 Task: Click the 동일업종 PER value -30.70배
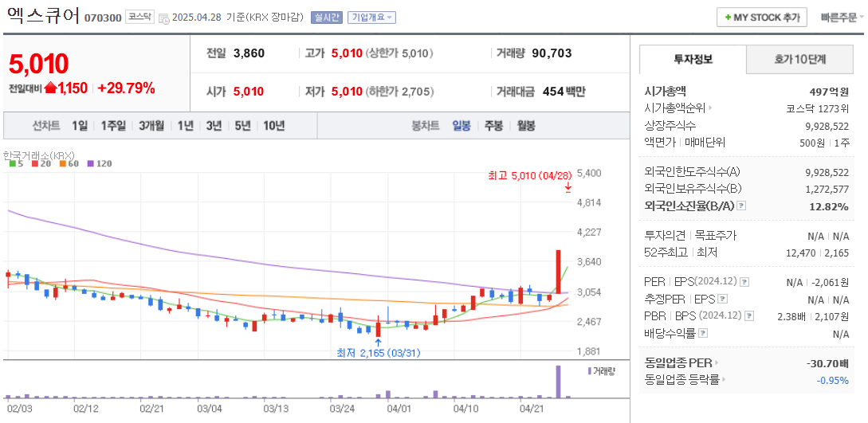(827, 364)
